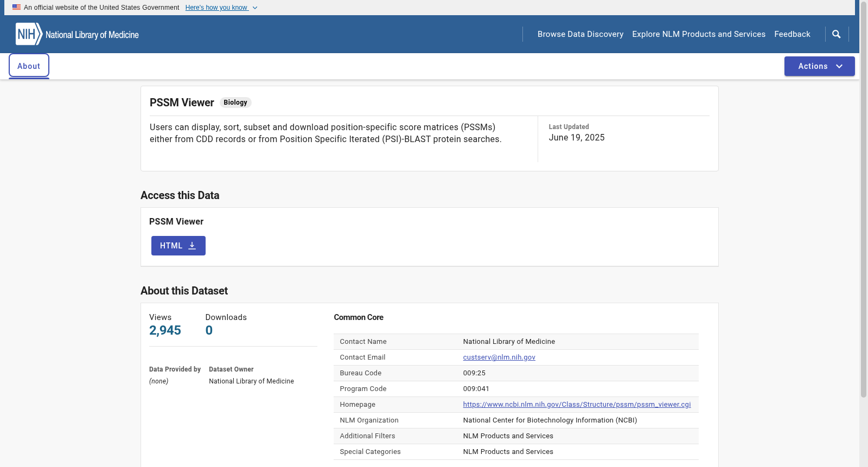Click the Common Core section heading
The height and width of the screenshot is (467, 868).
(x=359, y=317)
